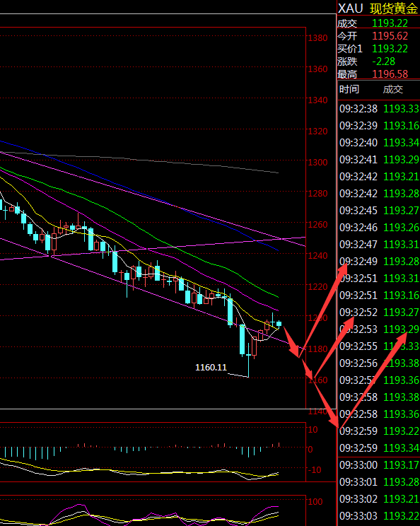Select the 现货黄金 instrument name
420x526 pixels.
[394, 8]
